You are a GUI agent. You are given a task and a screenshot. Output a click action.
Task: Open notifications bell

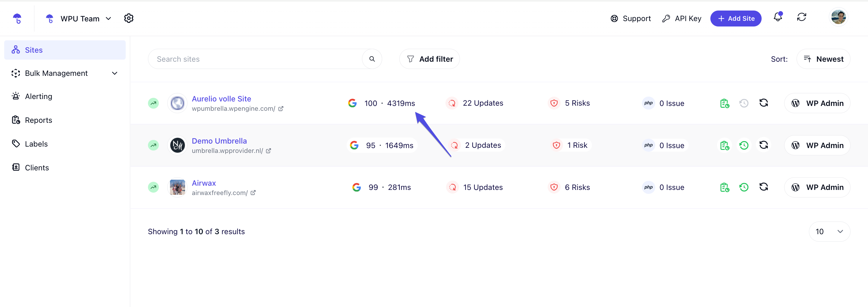pyautogui.click(x=778, y=17)
